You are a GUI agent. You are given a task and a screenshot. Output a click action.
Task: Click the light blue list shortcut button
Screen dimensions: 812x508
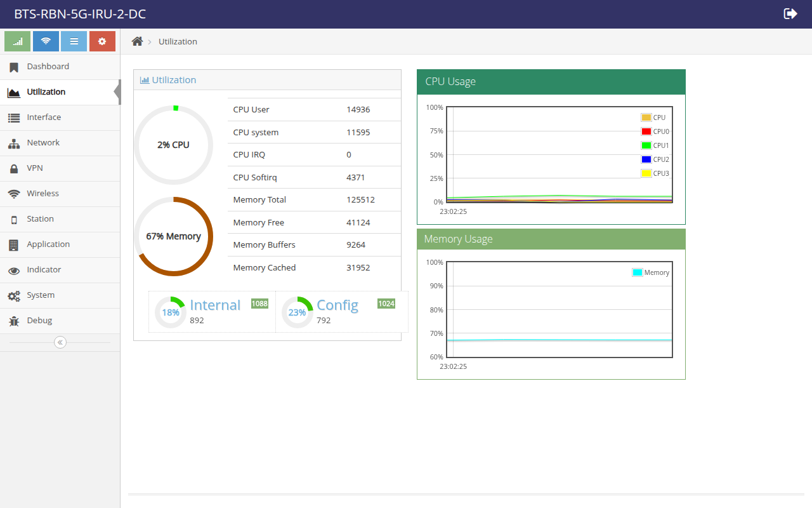click(x=74, y=41)
